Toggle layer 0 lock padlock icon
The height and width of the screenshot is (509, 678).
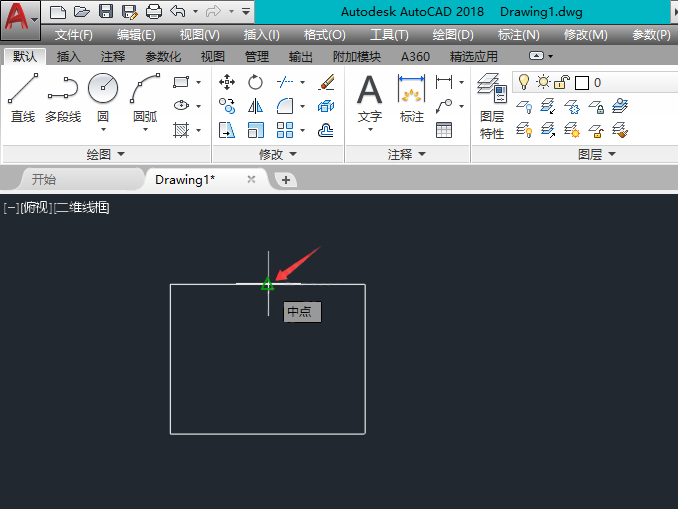tap(562, 82)
